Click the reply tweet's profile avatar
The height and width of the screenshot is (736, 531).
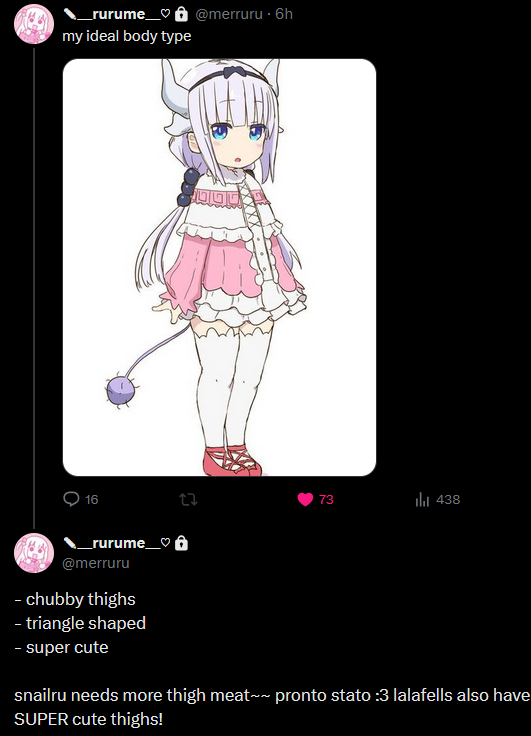(34, 553)
